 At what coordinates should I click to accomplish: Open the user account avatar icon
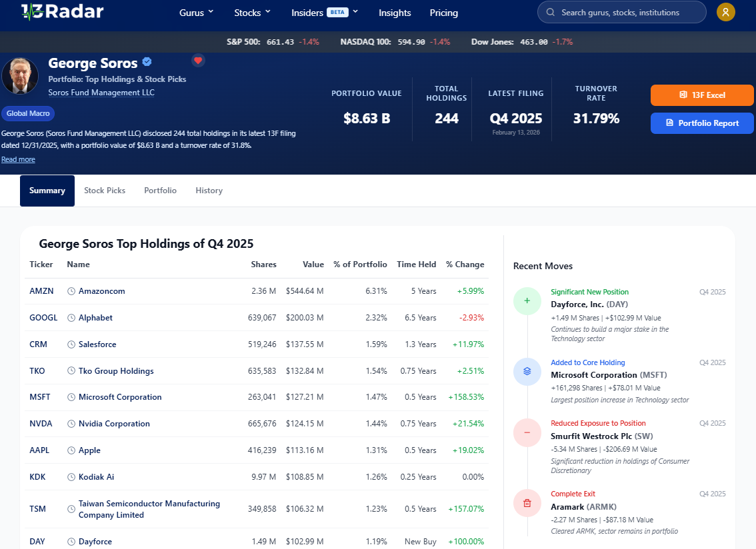point(725,12)
